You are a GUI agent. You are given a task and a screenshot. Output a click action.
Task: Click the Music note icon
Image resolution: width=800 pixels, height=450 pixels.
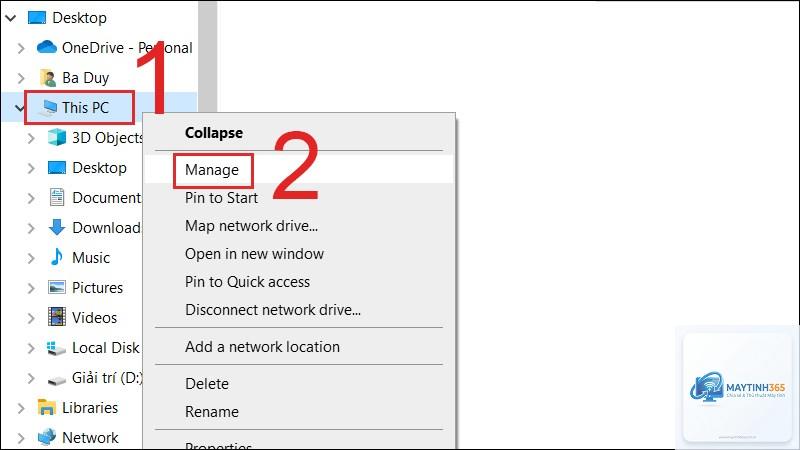tap(57, 257)
